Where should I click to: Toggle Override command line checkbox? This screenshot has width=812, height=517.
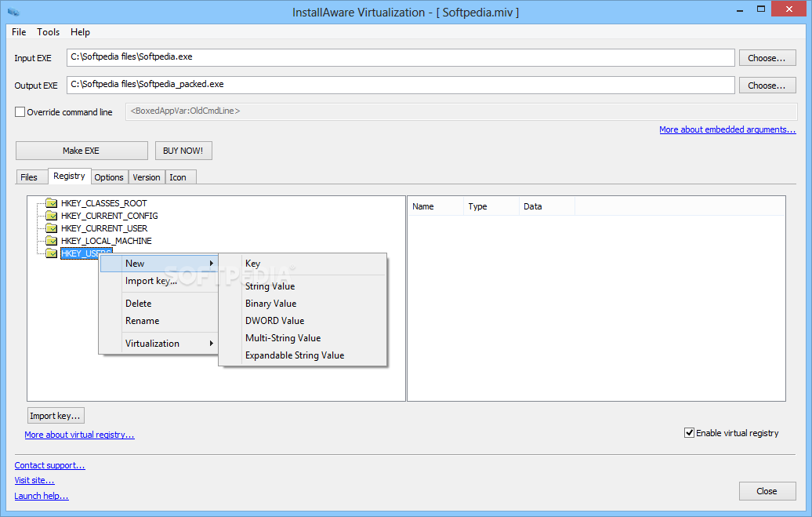point(20,111)
